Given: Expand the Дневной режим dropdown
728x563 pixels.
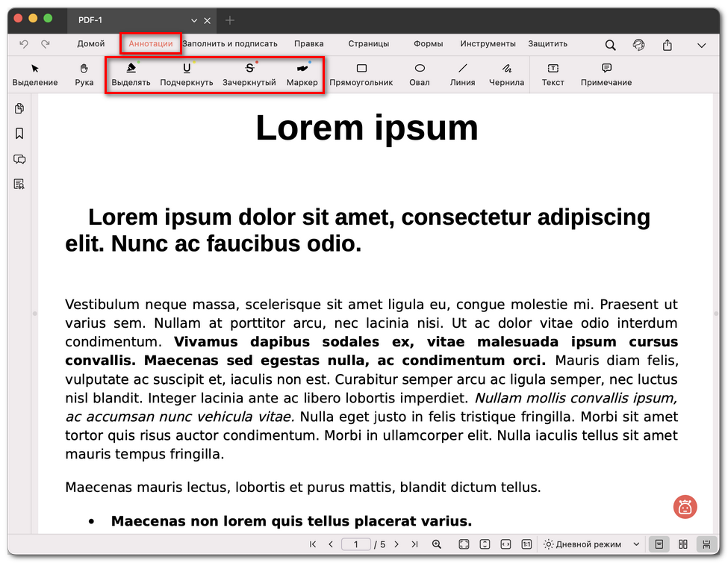Looking at the screenshot, I should (636, 544).
